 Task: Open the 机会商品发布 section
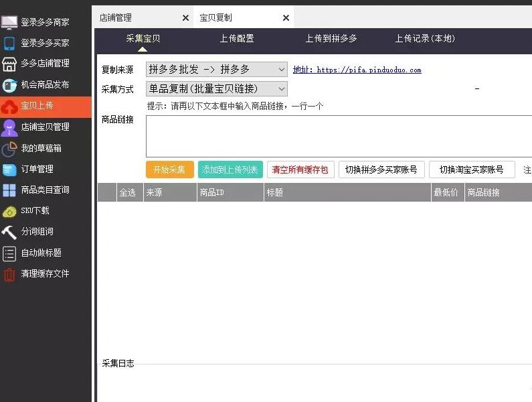pyautogui.click(x=45, y=84)
